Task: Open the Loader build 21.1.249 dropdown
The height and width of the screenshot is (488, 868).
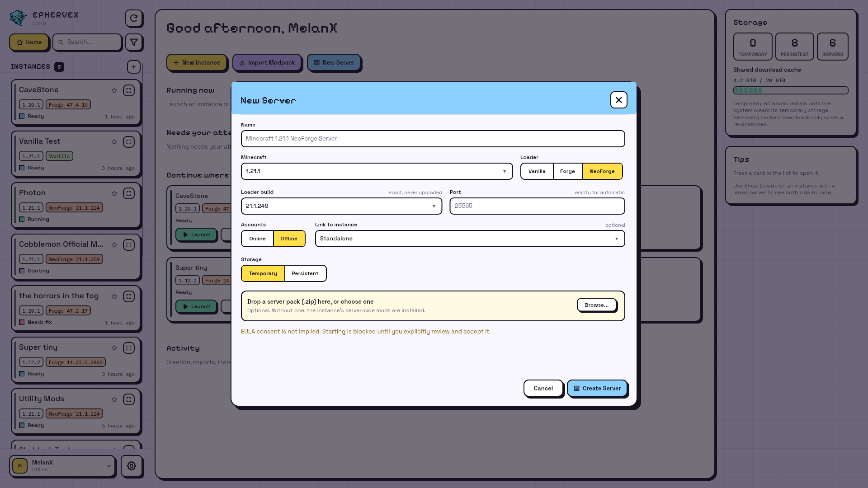Action: click(341, 206)
